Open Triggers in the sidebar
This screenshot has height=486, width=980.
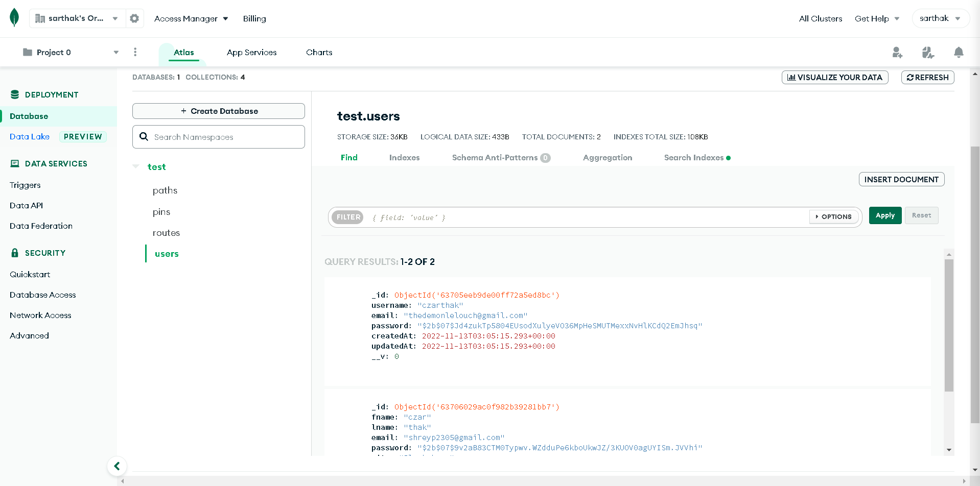pyautogui.click(x=25, y=185)
